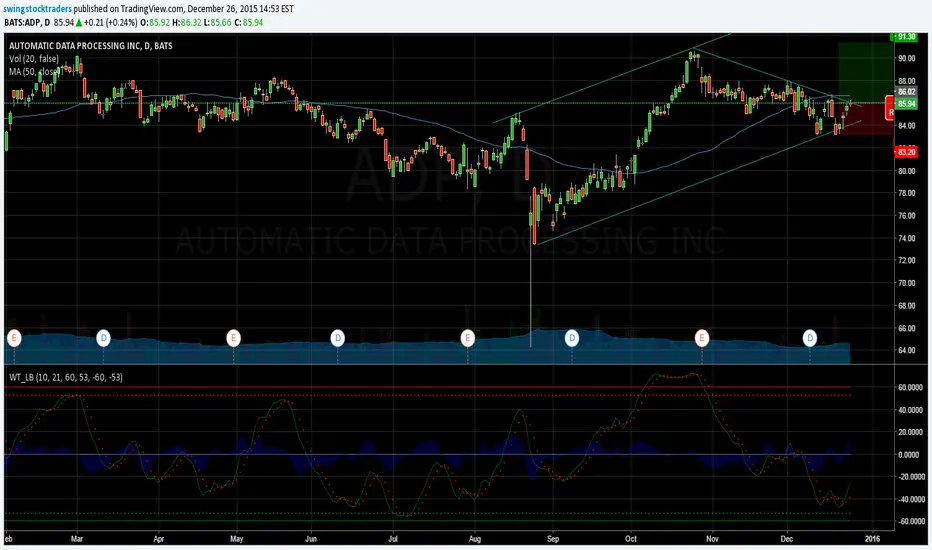Image resolution: width=932 pixels, height=550 pixels.
Task: Click the earnings marker just before May
Action: tap(234, 338)
